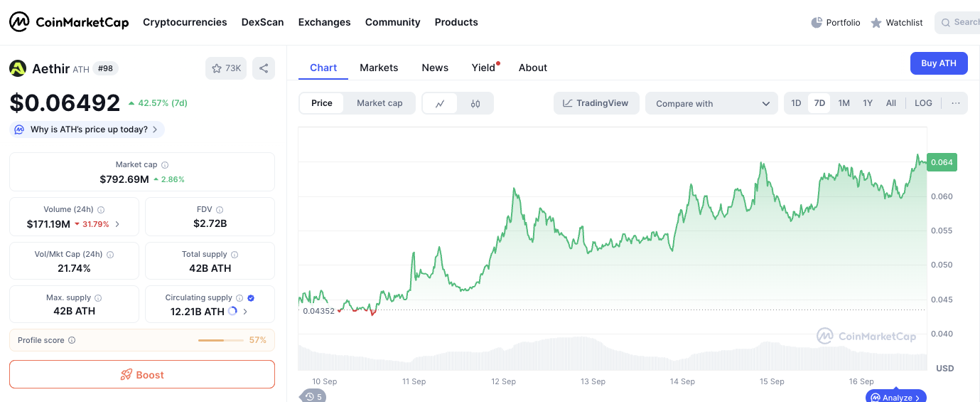Set chart range to 7D
Viewport: 980px width, 402px height.
[x=819, y=103]
